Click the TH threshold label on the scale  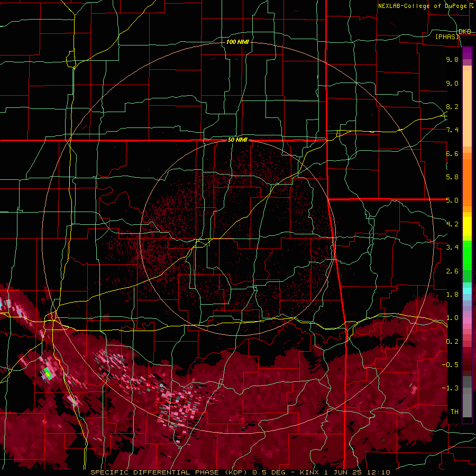pyautogui.click(x=454, y=412)
